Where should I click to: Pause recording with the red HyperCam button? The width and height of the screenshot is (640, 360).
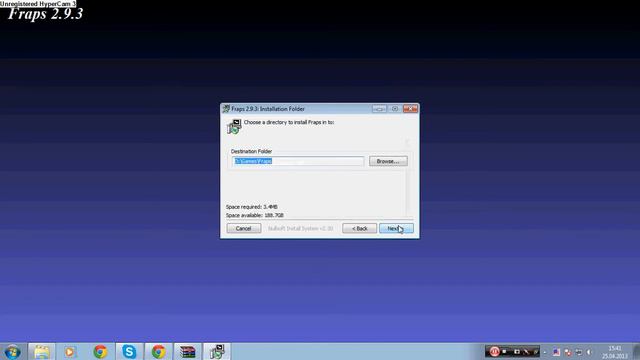[x=494, y=351]
